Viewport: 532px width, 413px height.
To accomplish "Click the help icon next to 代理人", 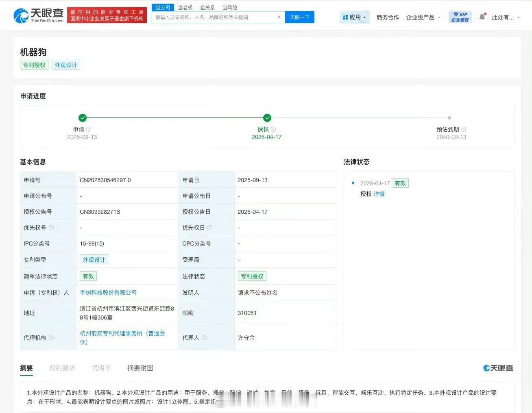I will point(205,337).
